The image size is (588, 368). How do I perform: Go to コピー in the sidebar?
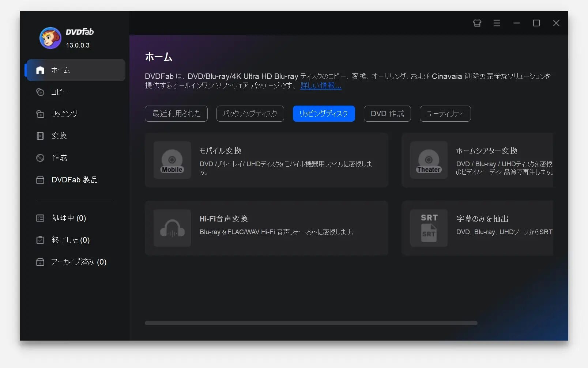coord(60,92)
